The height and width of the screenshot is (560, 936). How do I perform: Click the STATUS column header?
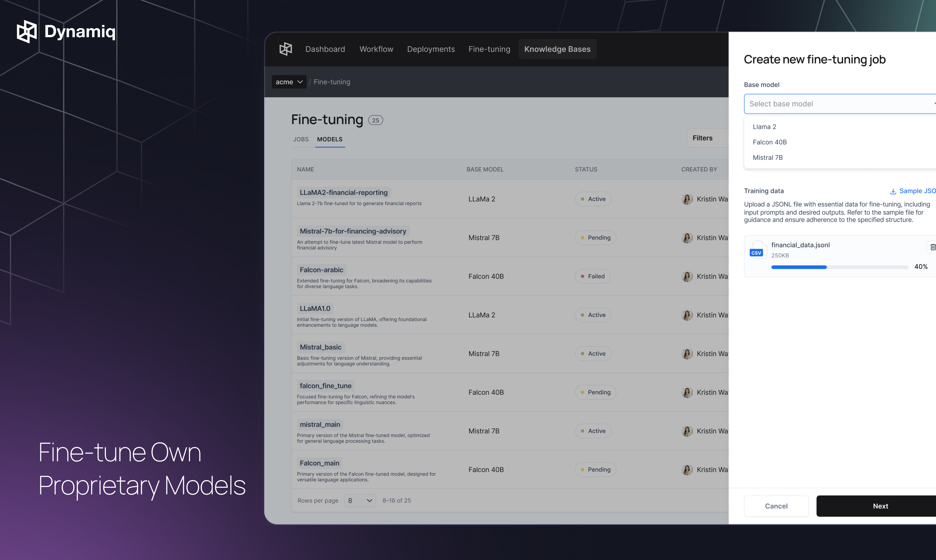click(x=586, y=169)
